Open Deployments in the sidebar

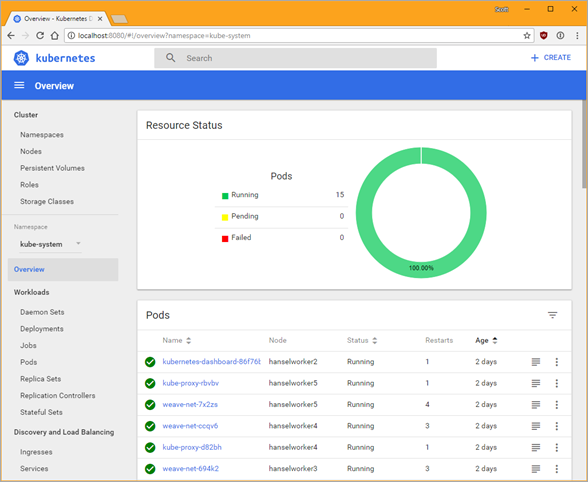42,329
